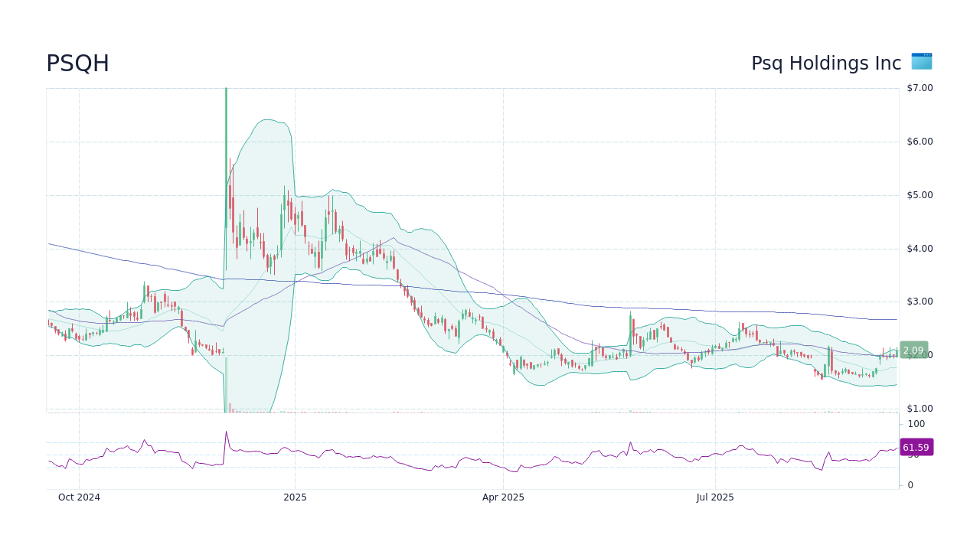Select the PSQH ticker heading
Image resolution: width=980 pixels, height=551 pixels.
click(77, 64)
